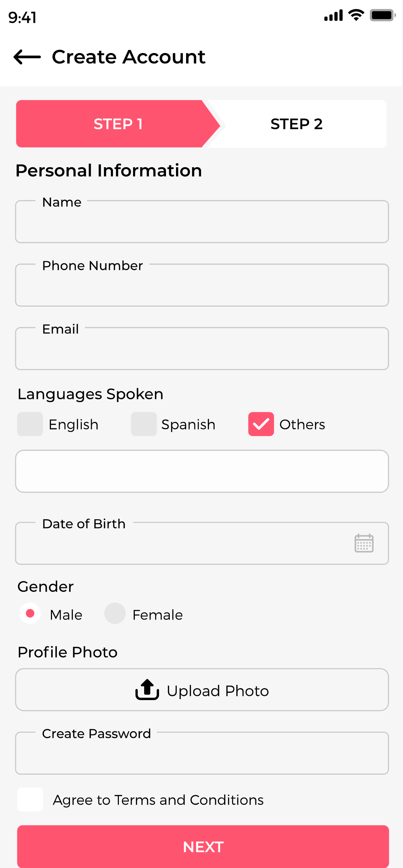Focus the Name input field
This screenshot has width=403, height=868.
click(202, 221)
